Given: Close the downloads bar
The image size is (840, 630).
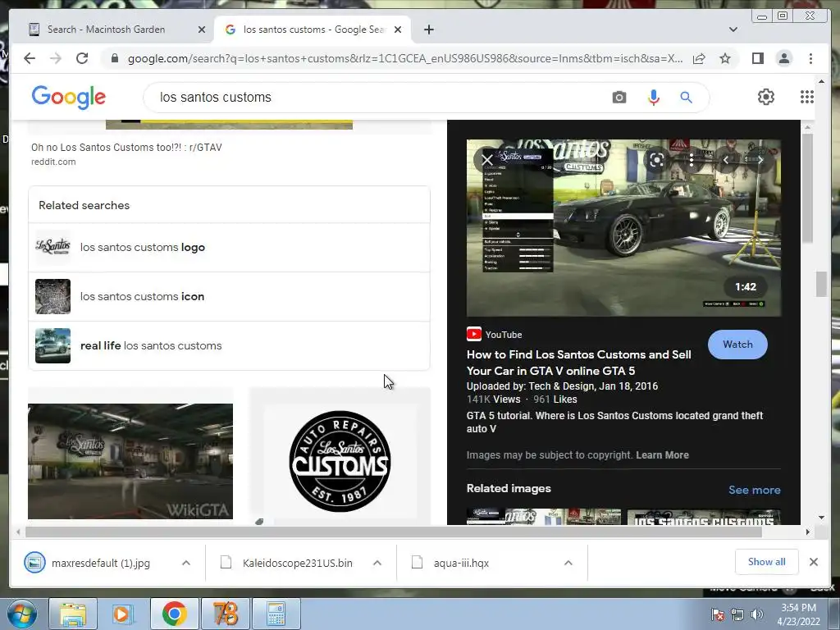Looking at the screenshot, I should pos(813,562).
